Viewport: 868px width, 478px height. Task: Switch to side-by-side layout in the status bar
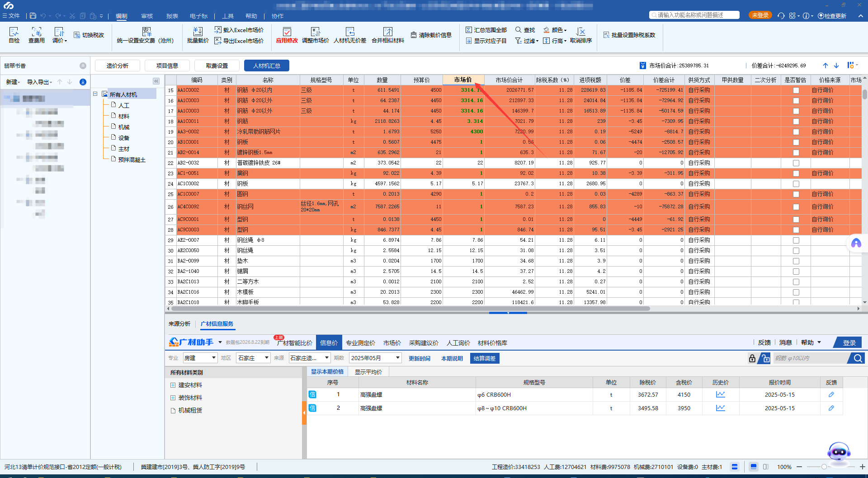(x=766, y=467)
